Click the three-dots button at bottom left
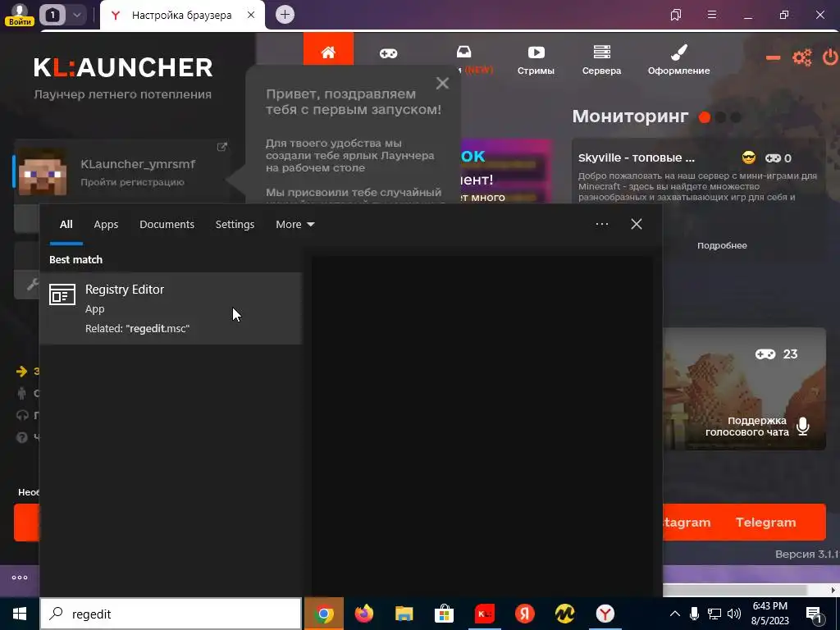The image size is (840, 630). pyautogui.click(x=20, y=577)
